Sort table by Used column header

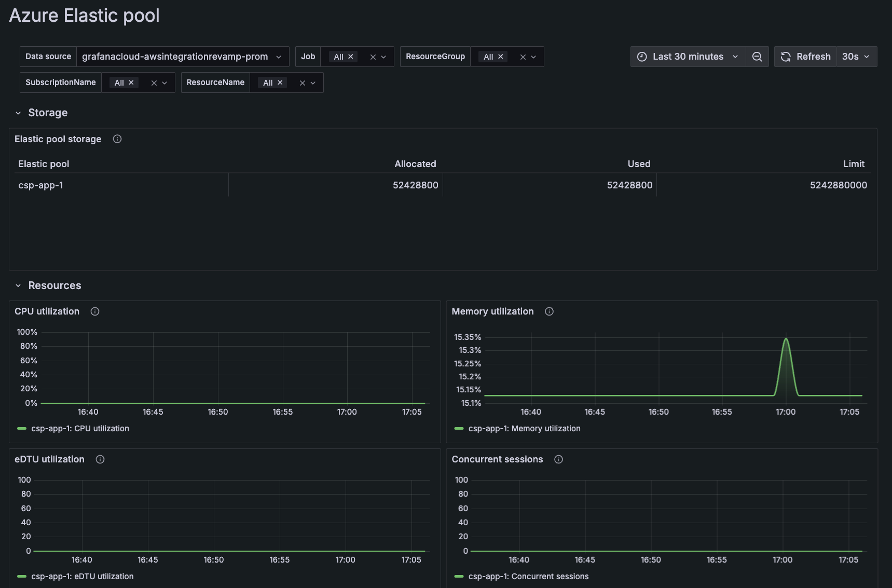click(639, 164)
